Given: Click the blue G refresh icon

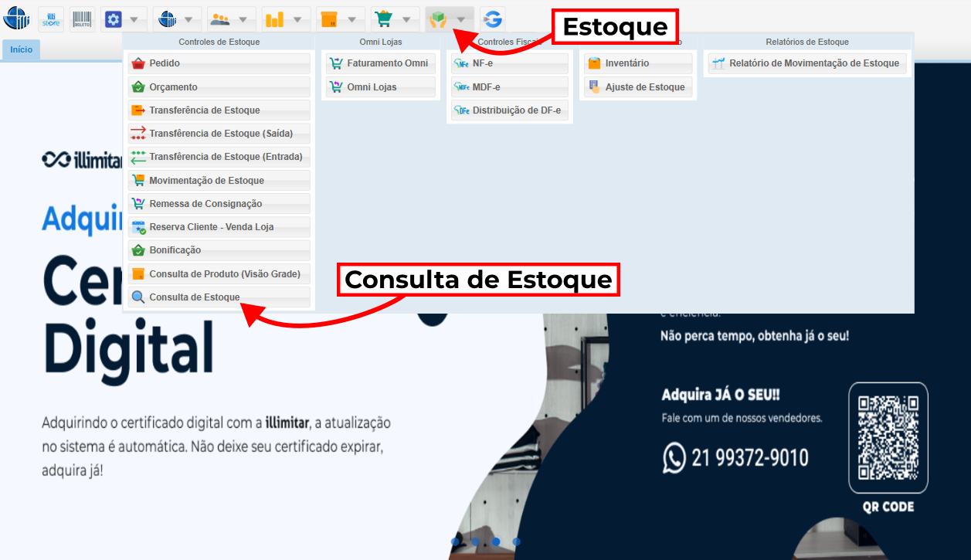Looking at the screenshot, I should (x=492, y=19).
